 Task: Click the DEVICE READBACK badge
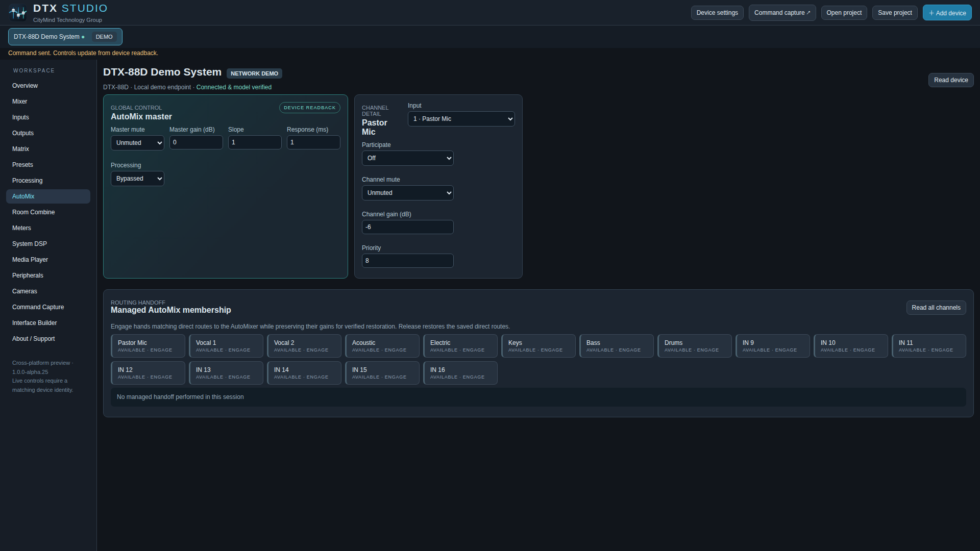coord(310,108)
